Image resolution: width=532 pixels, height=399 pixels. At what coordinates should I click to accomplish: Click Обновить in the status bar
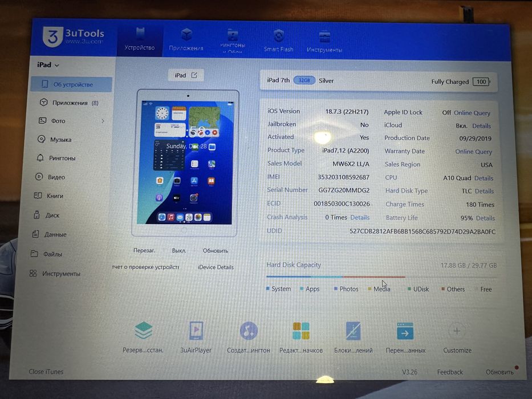[x=499, y=372]
